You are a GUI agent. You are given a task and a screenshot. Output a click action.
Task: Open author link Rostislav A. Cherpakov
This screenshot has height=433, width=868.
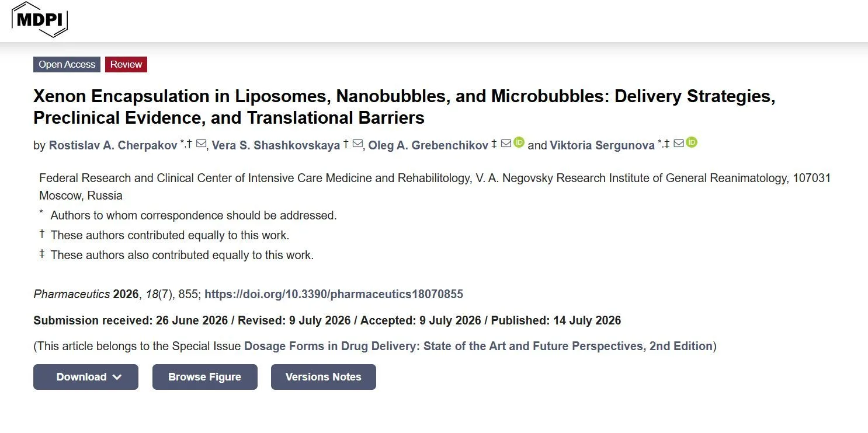[113, 145]
